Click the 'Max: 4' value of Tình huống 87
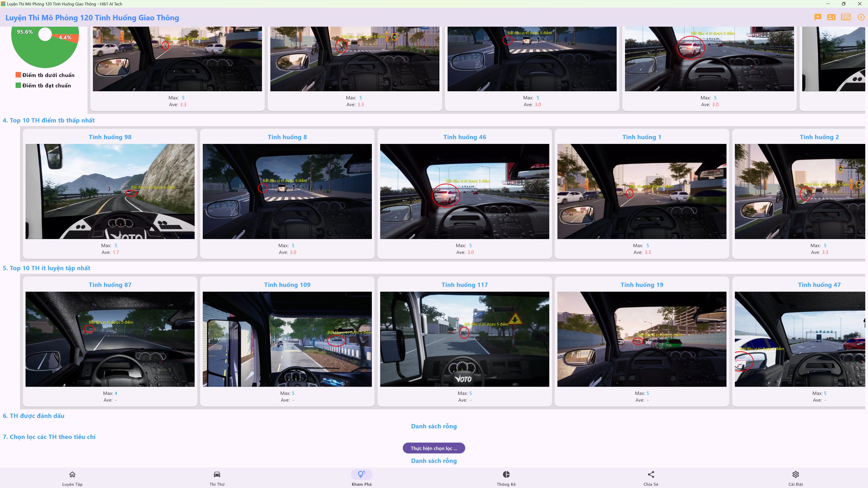Viewport: 868px width, 488px height. pos(110,393)
